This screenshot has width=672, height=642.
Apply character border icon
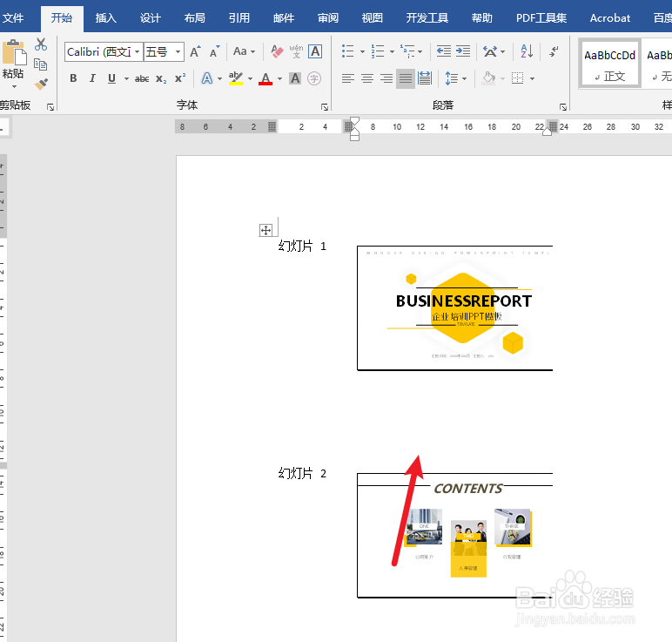pyautogui.click(x=315, y=52)
